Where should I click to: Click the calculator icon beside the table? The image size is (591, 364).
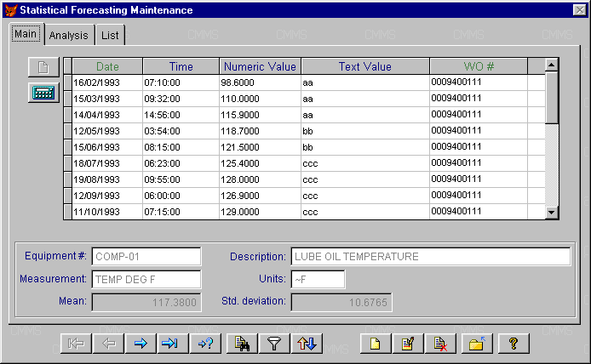(x=43, y=94)
